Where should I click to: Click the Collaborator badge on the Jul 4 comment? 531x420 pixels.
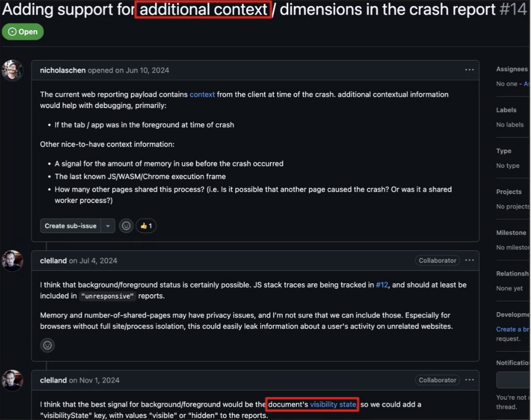point(437,261)
